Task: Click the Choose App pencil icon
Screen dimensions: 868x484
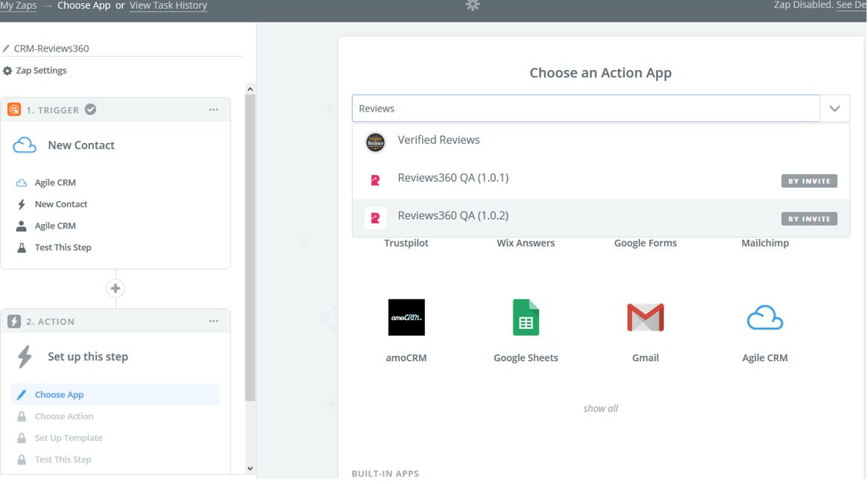Action: coord(22,395)
